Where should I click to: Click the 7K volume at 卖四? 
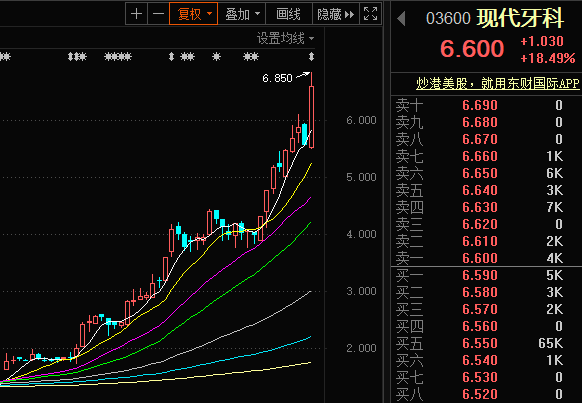555,207
